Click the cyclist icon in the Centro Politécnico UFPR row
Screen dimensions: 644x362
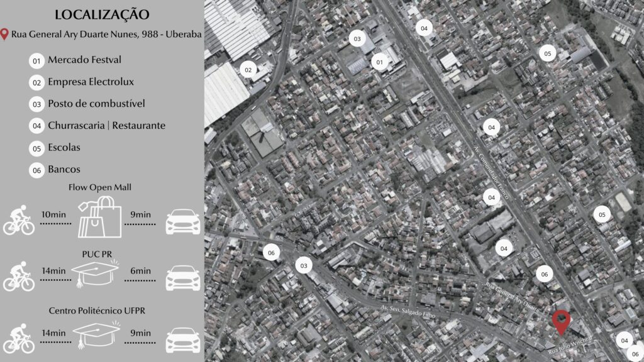tap(18, 338)
